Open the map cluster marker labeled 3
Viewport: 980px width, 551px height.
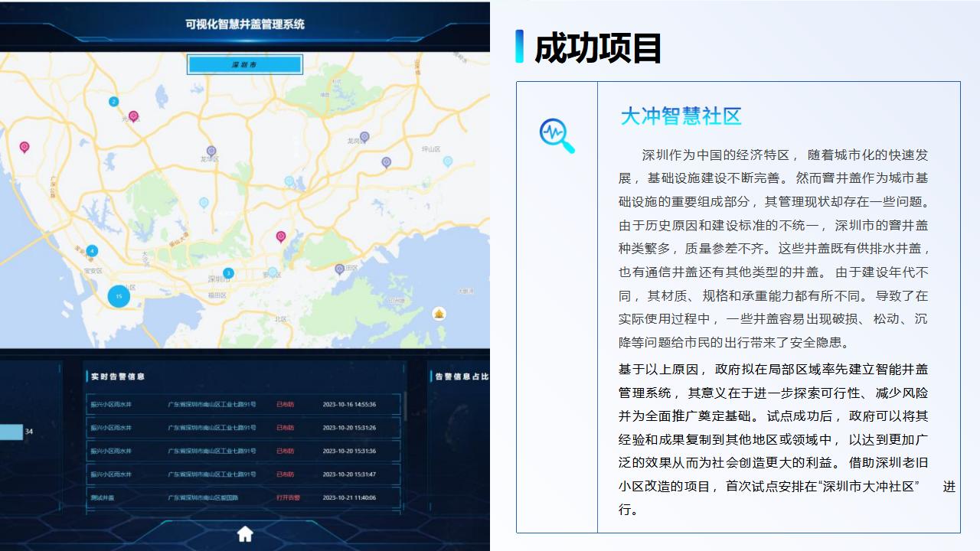[228, 273]
